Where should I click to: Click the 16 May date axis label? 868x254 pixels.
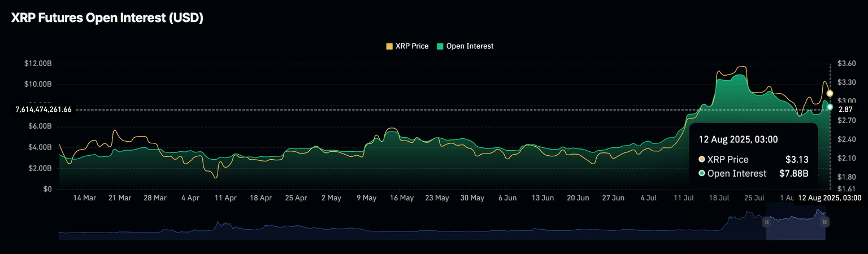coord(402,198)
